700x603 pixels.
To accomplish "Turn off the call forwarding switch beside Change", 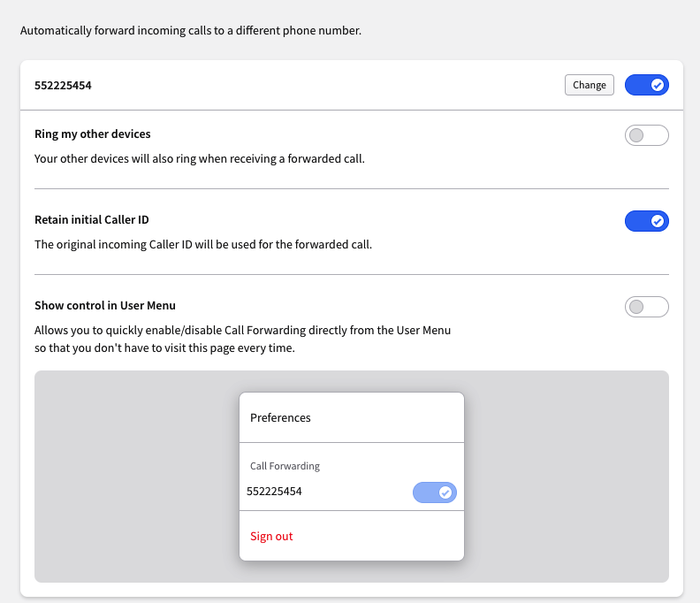I will pos(646,85).
